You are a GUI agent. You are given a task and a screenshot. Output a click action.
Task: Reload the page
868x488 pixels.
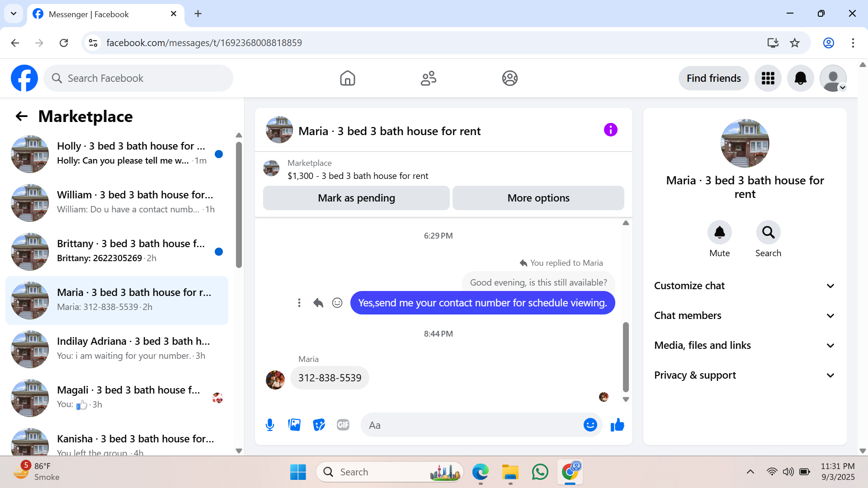tap(64, 43)
